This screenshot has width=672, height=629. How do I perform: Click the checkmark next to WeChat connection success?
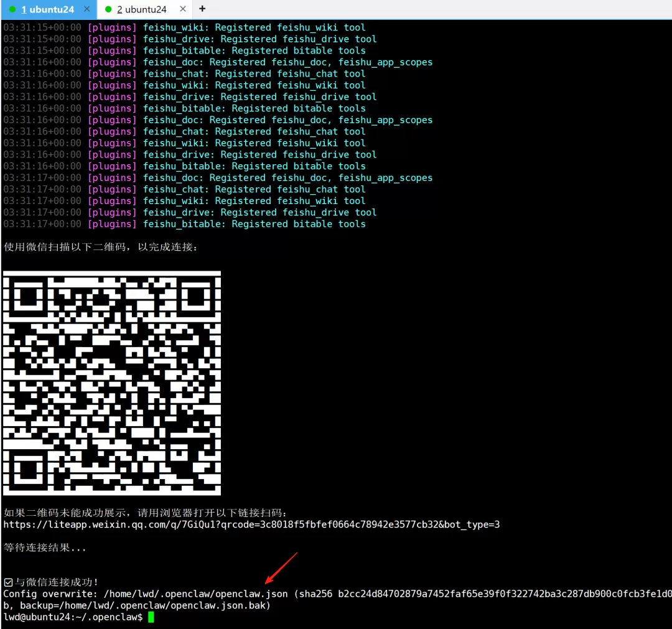(8, 582)
